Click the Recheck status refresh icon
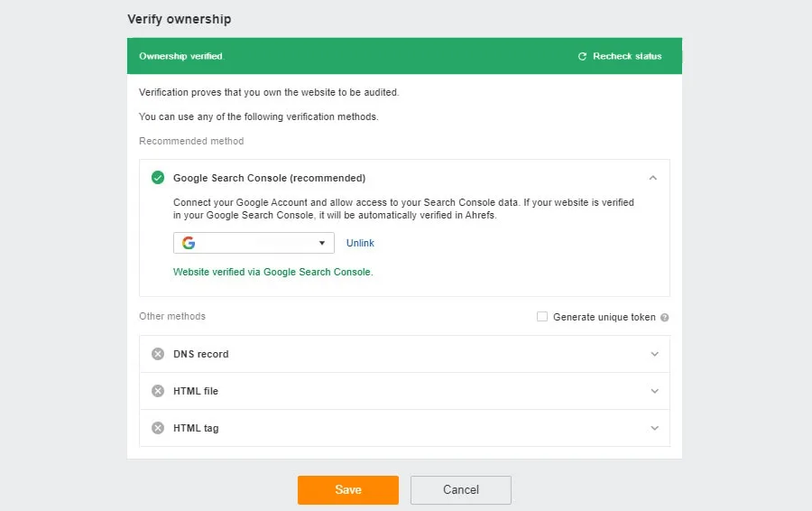 (582, 56)
